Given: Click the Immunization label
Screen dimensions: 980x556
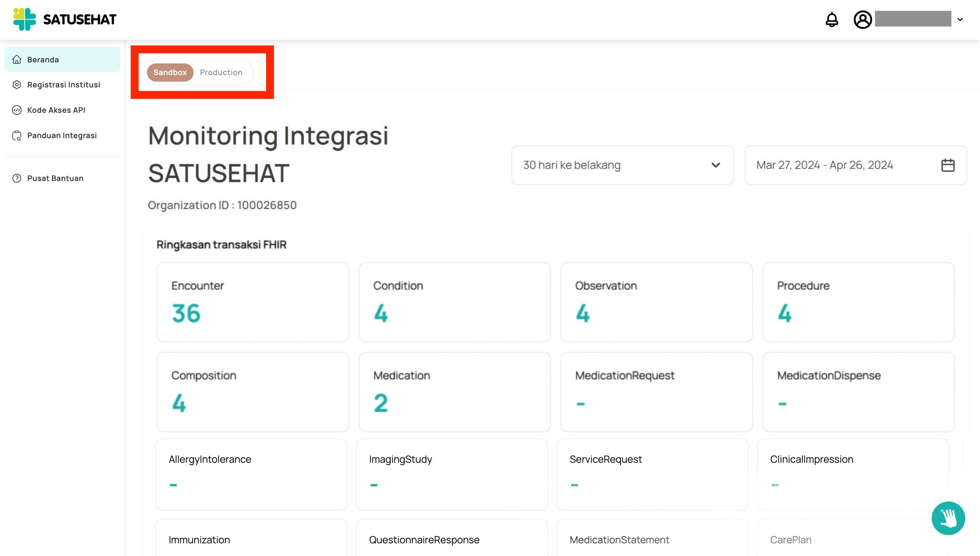Looking at the screenshot, I should pyautogui.click(x=199, y=540).
